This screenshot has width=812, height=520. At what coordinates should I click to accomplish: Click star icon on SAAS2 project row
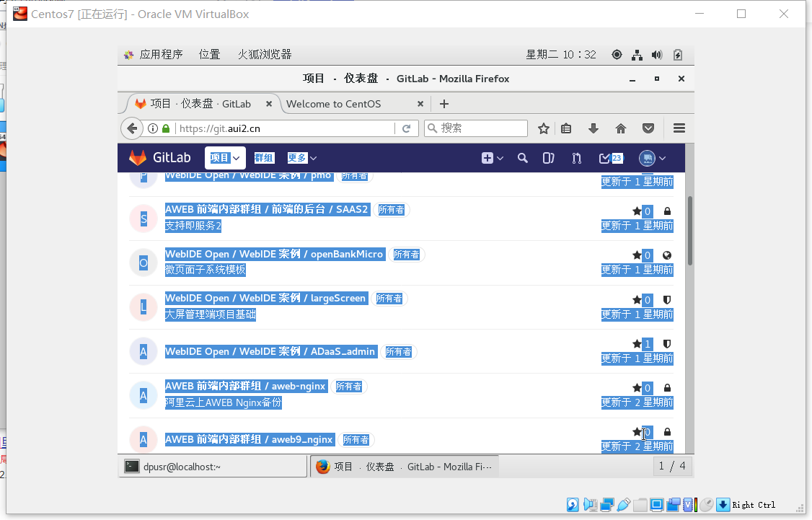(637, 211)
